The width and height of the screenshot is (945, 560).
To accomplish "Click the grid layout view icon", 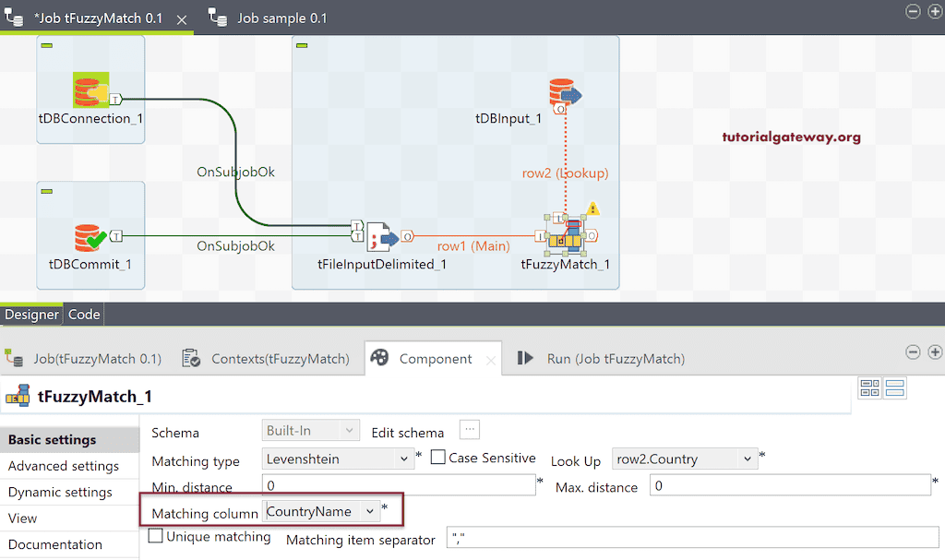I will coord(869,389).
